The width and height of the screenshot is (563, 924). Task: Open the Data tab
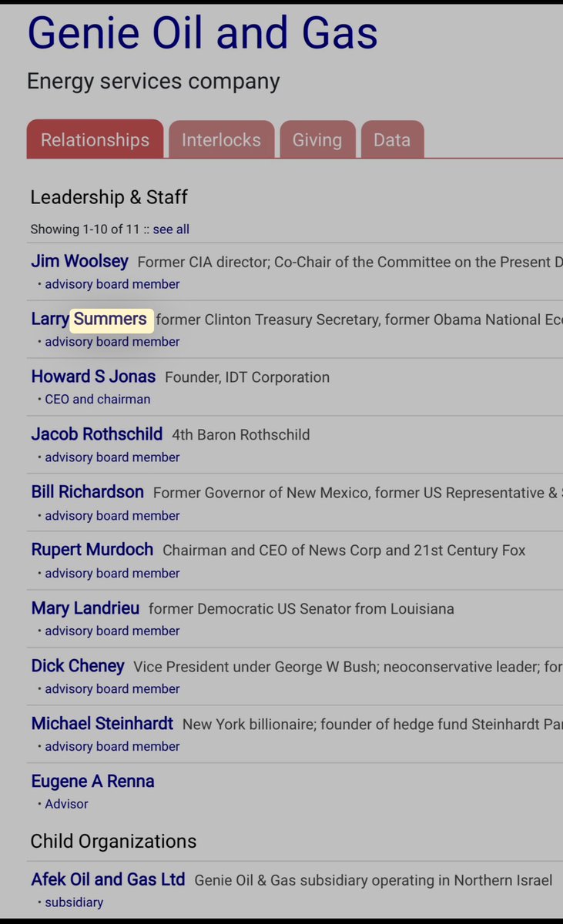[392, 140]
